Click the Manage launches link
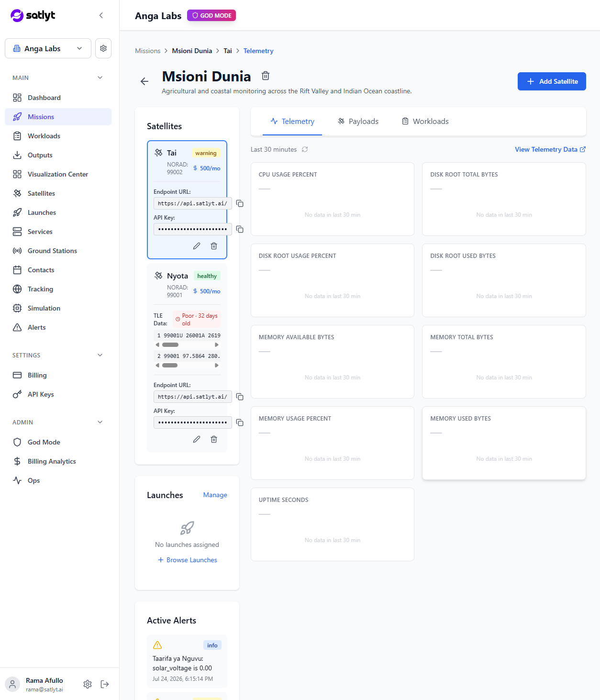The width and height of the screenshot is (600, 700). [215, 495]
